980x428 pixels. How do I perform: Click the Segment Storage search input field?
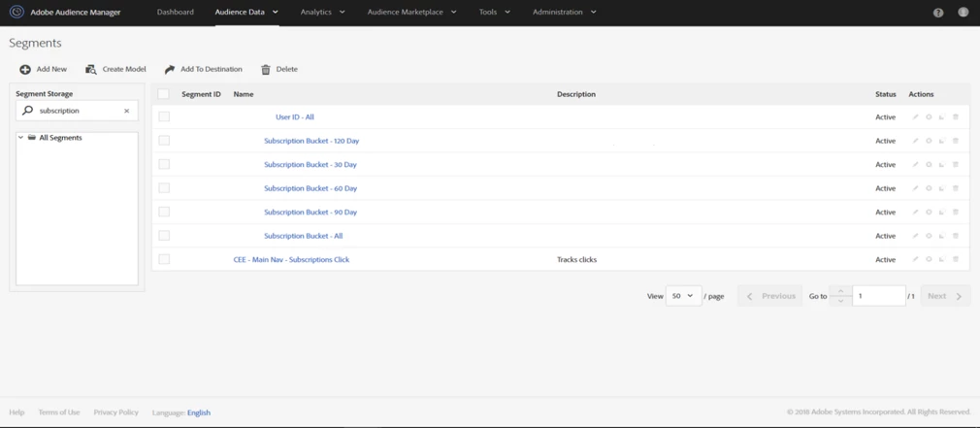click(77, 111)
